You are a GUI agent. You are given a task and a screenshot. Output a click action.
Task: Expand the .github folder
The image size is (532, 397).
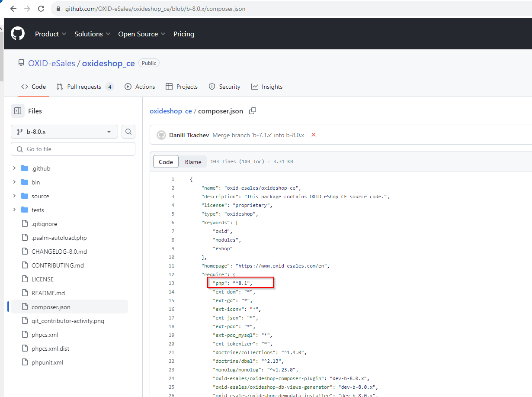[x=14, y=168]
